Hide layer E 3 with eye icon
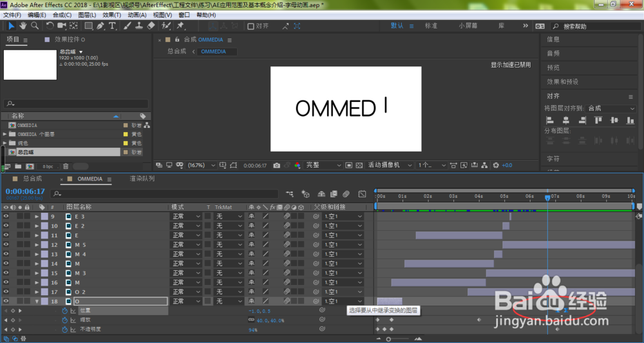Image resolution: width=644 pixels, height=343 pixels. [x=6, y=217]
